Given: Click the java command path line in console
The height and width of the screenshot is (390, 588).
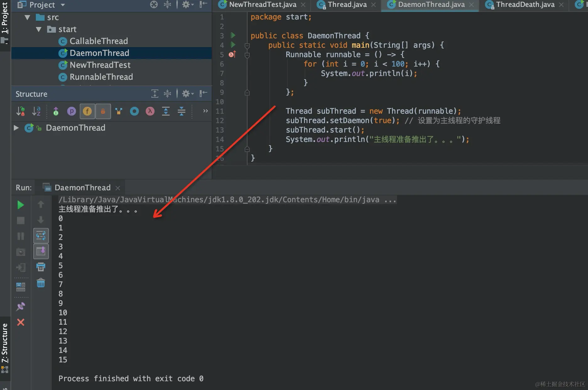Looking at the screenshot, I should click(227, 200).
